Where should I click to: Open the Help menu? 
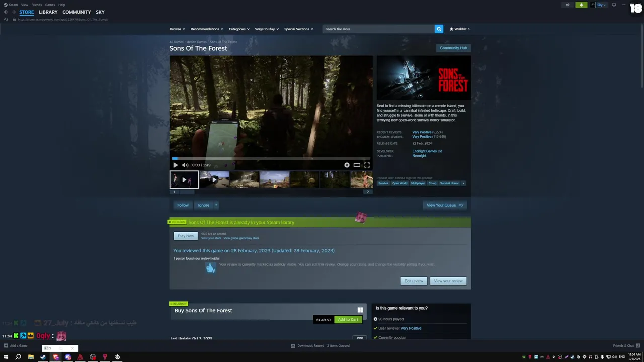tap(61, 5)
